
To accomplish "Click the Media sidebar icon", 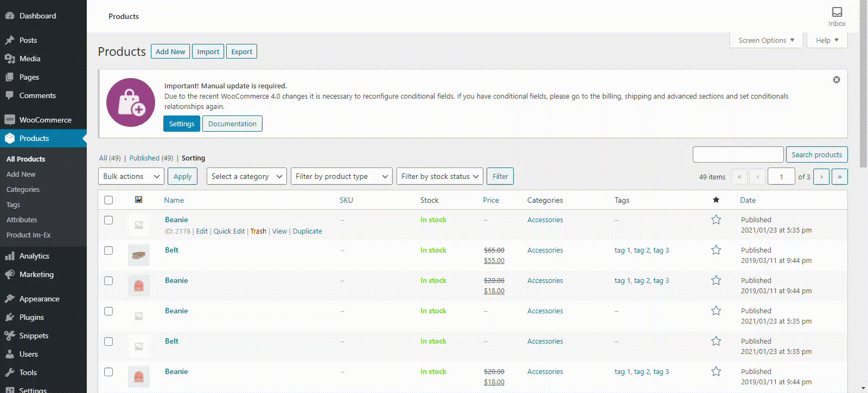I will [10, 59].
